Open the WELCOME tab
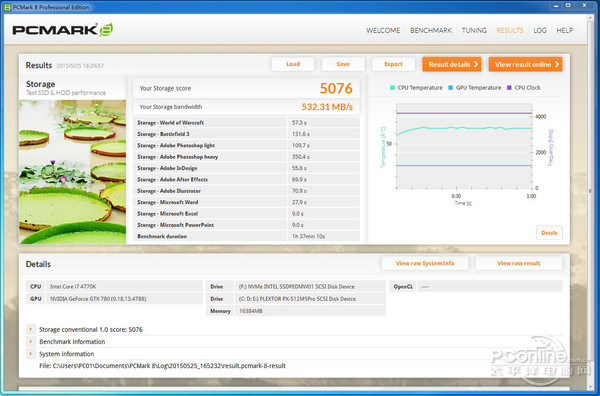600x396 pixels. (x=383, y=30)
